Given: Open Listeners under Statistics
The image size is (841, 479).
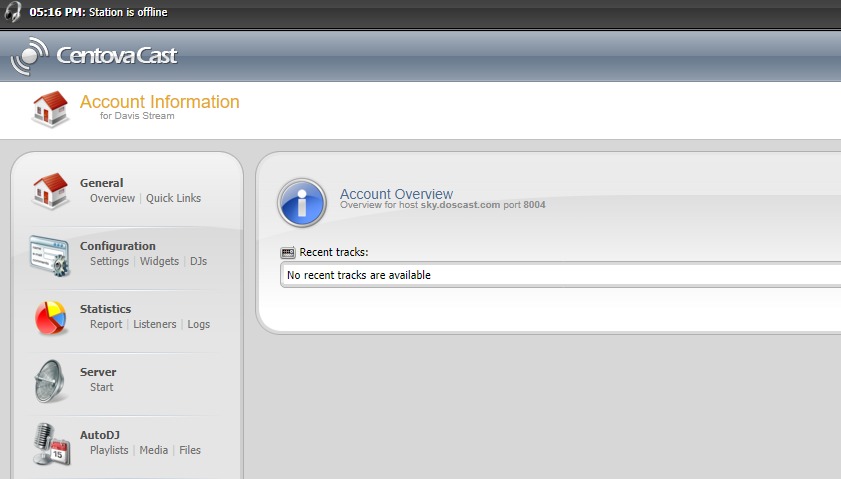Looking at the screenshot, I should 154,324.
